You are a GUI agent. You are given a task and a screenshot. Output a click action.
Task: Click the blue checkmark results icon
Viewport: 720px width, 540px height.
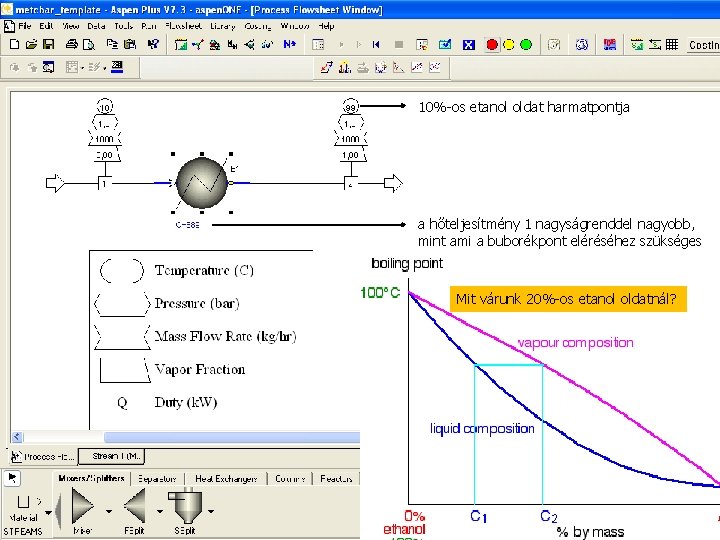coord(444,45)
